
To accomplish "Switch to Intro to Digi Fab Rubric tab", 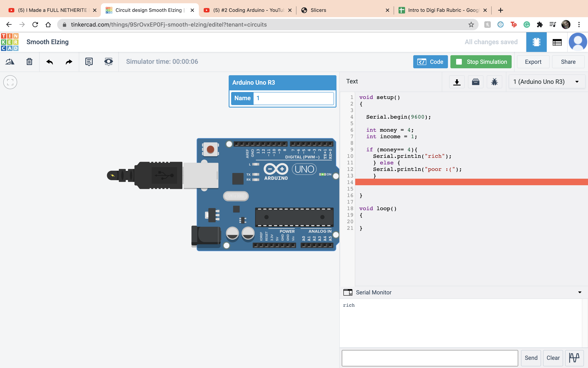I will click(x=443, y=10).
